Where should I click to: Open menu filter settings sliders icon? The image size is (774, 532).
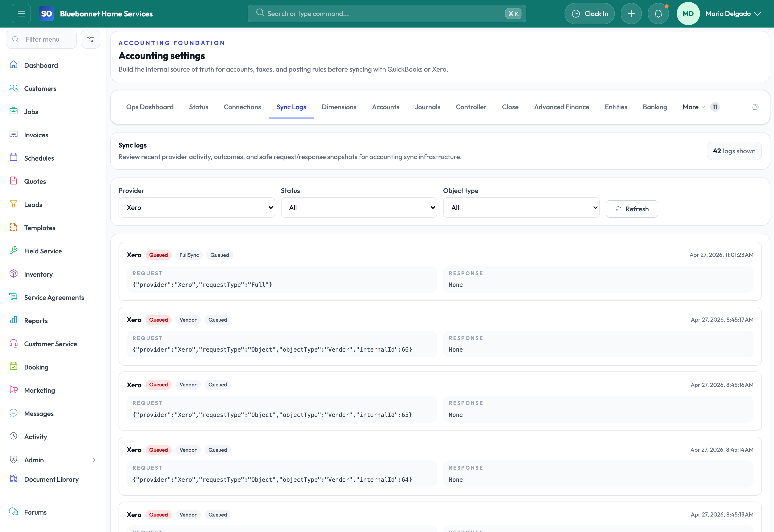(90, 39)
